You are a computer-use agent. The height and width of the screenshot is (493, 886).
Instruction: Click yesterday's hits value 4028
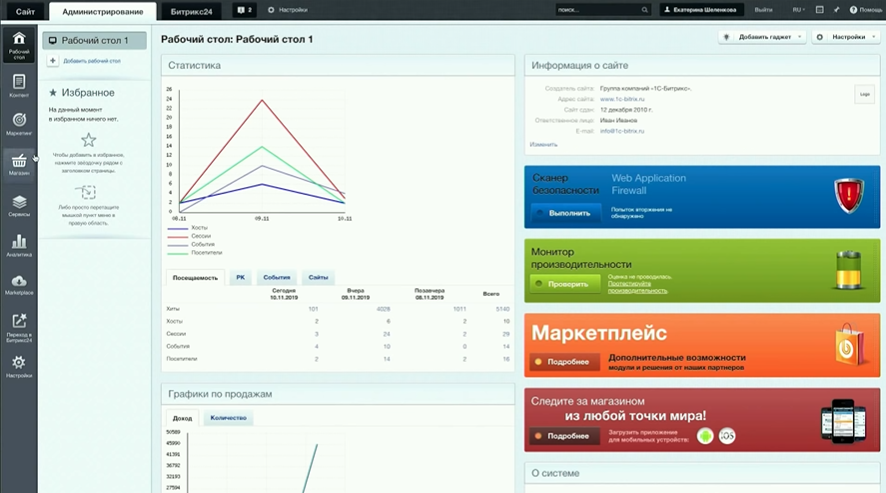point(383,309)
